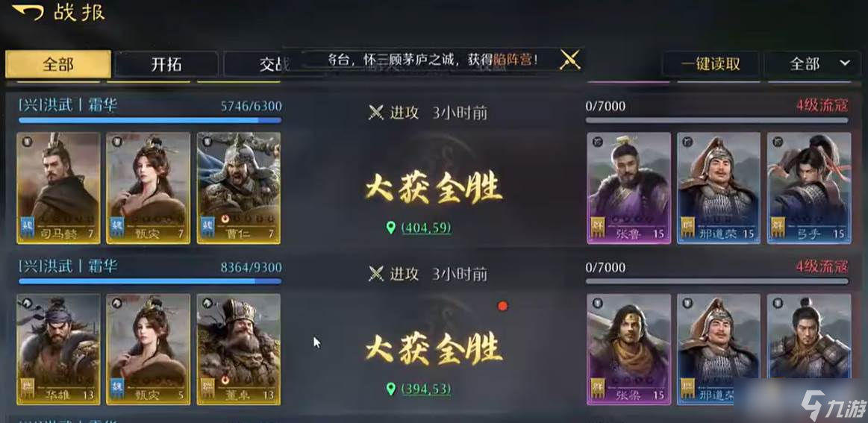
Task: Select the 全部 tab
Action: pos(58,64)
